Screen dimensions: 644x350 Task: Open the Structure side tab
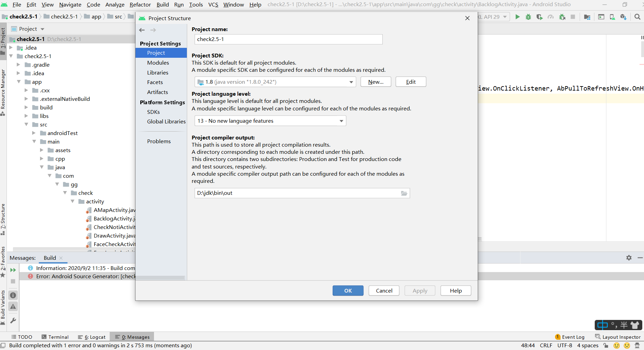[3, 219]
